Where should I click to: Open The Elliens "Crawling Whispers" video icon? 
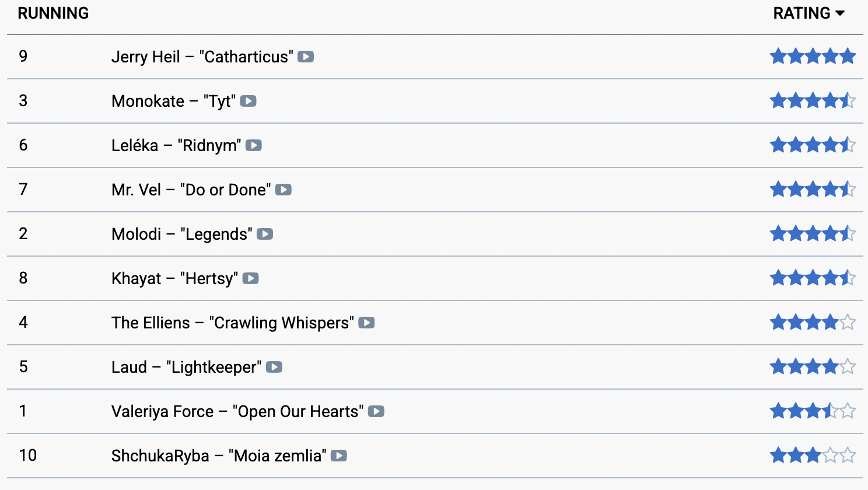[366, 323]
